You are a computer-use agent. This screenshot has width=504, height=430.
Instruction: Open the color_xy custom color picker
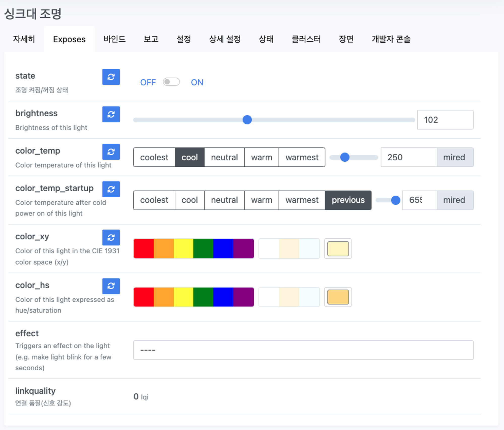point(338,248)
